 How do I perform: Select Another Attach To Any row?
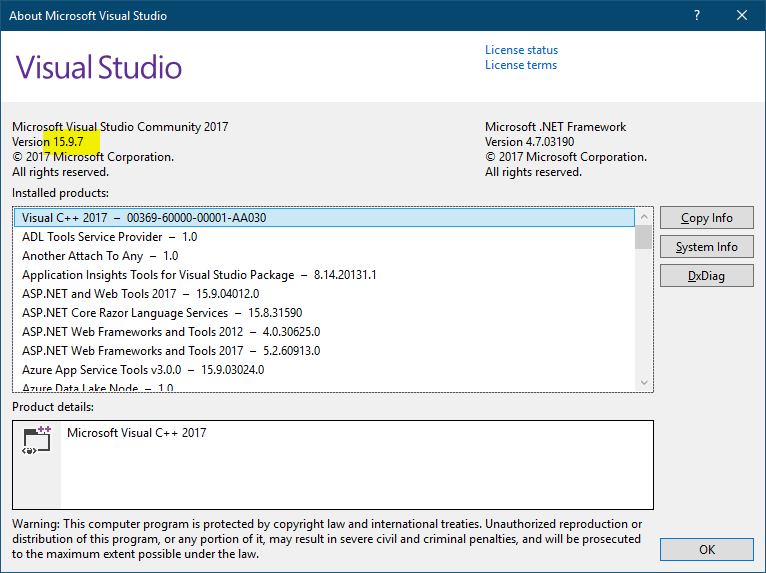[x=324, y=256]
